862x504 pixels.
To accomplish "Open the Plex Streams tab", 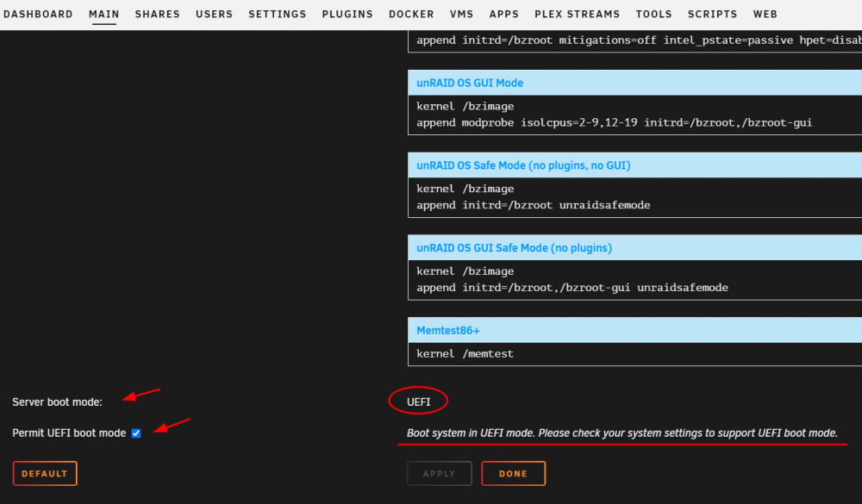I will point(578,15).
